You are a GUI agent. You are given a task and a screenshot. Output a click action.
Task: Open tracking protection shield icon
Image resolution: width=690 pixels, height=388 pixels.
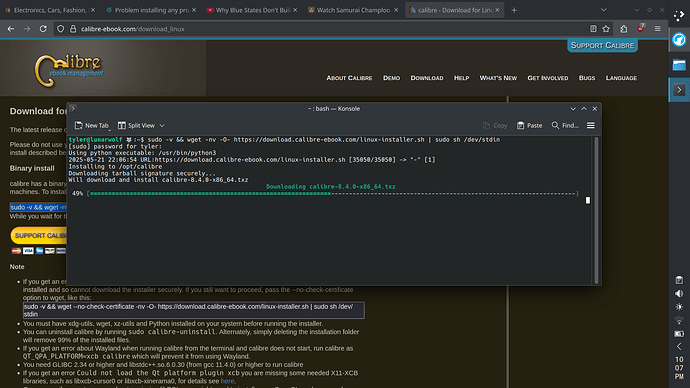tap(61, 29)
